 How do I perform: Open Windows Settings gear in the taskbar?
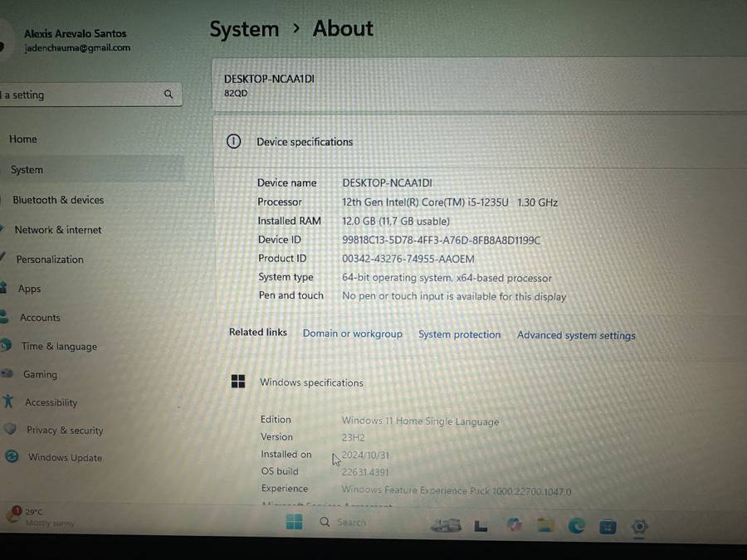pyautogui.click(x=639, y=526)
